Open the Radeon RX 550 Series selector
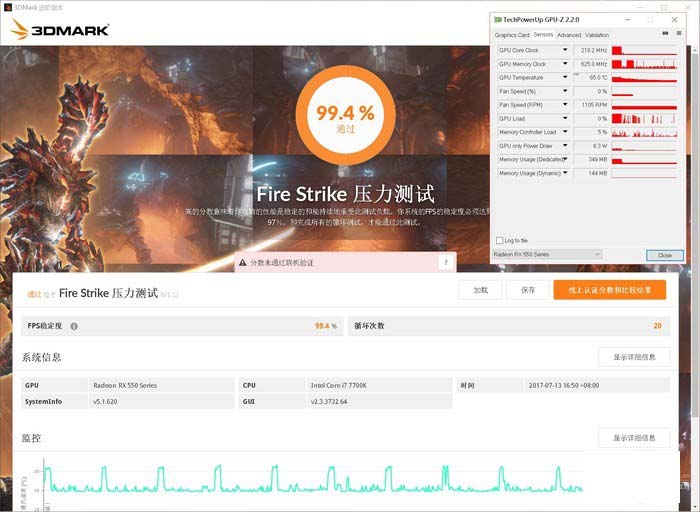The image size is (700, 512). tap(547, 255)
